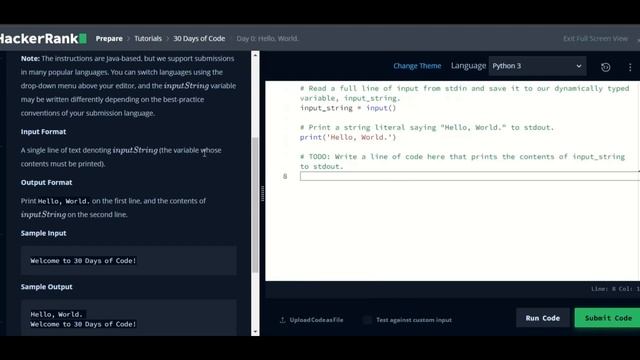Select Day 0: Hello, World breadcrumb

267,38
